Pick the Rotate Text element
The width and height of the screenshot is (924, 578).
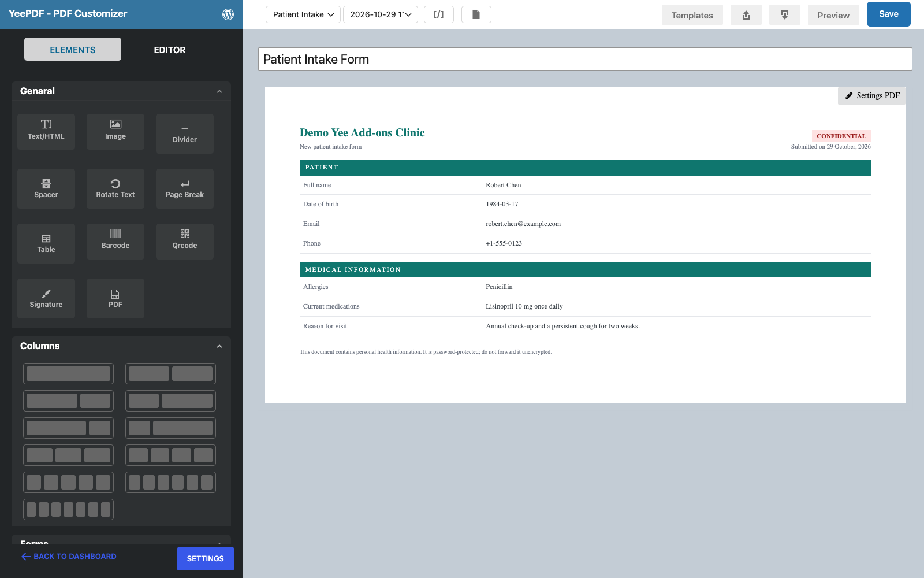point(115,188)
